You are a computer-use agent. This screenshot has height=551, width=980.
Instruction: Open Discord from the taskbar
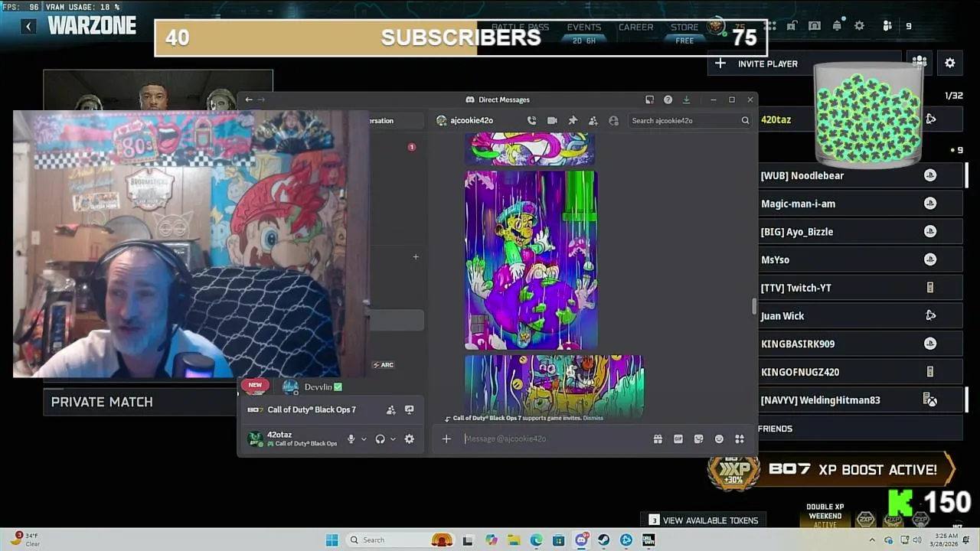click(x=582, y=540)
